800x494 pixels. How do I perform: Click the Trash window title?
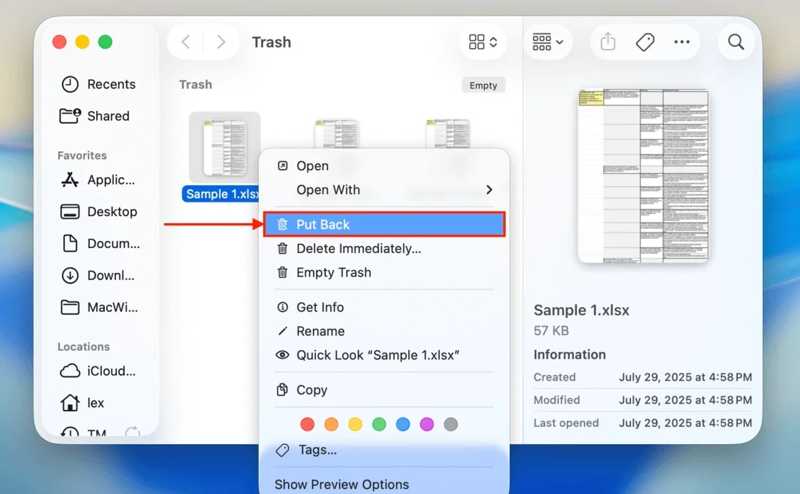coord(271,42)
